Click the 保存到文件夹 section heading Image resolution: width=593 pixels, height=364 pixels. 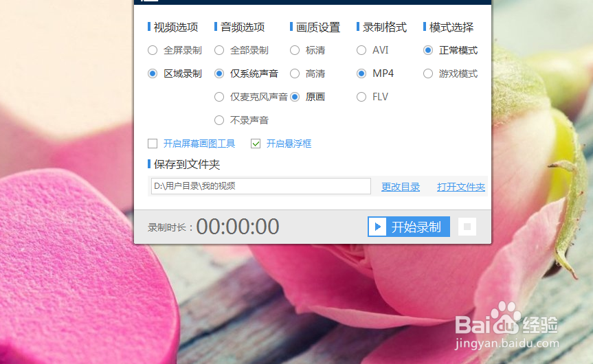coord(187,164)
